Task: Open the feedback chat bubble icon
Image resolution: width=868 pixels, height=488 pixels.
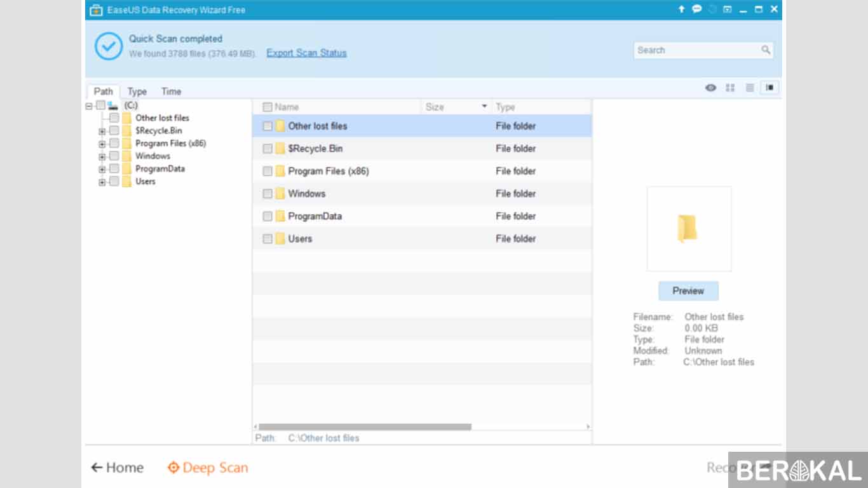Action: pos(696,10)
